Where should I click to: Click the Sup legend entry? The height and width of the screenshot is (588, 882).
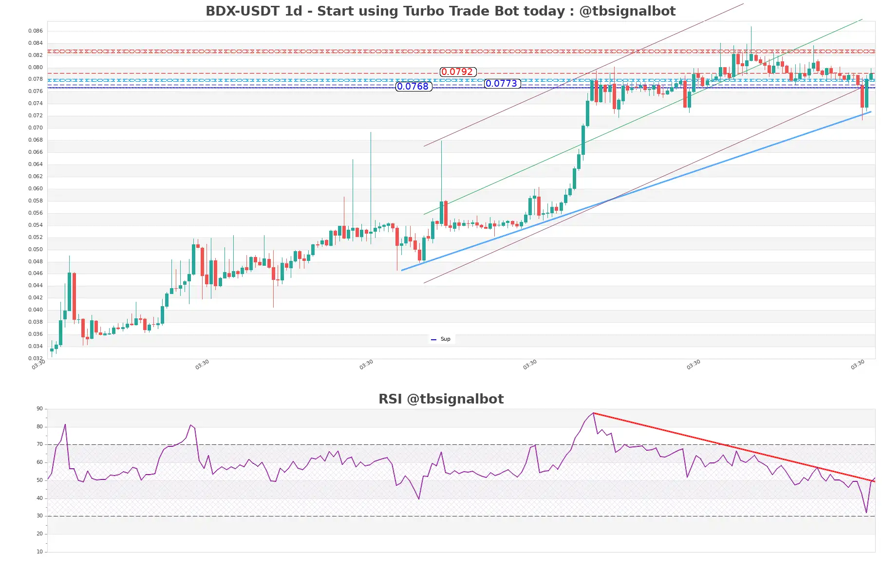pos(441,339)
